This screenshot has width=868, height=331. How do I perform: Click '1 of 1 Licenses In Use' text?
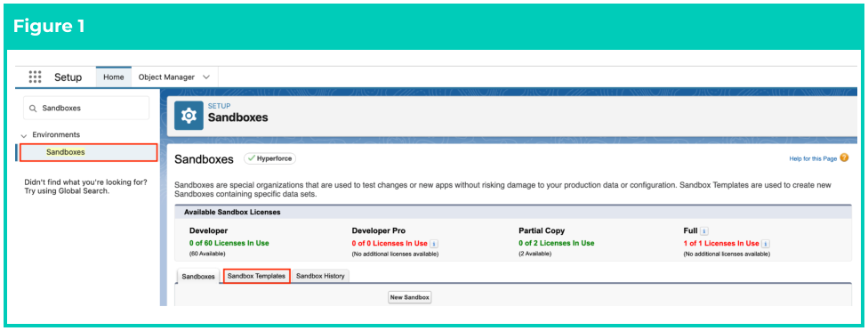pyautogui.click(x=721, y=243)
